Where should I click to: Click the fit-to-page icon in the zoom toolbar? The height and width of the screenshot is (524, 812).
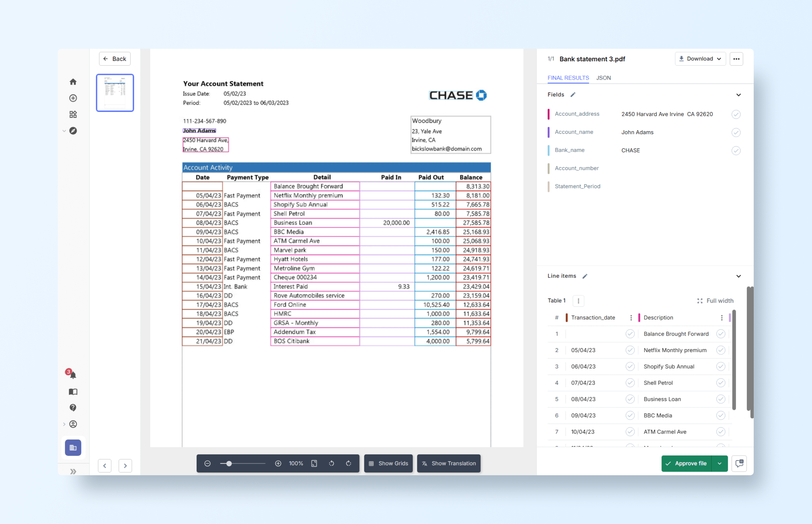[314, 463]
